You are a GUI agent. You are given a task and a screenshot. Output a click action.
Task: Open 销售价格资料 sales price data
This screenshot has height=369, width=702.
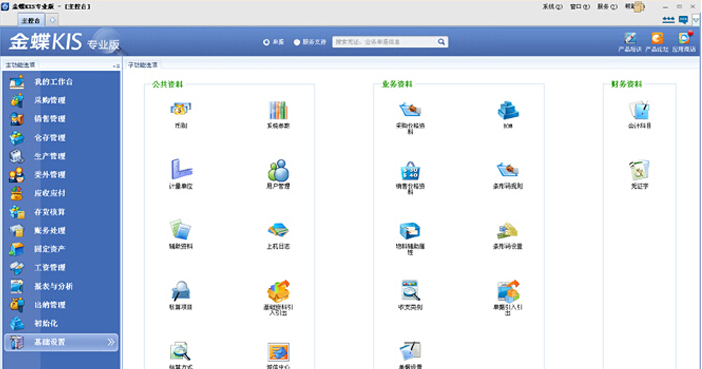[x=410, y=177]
